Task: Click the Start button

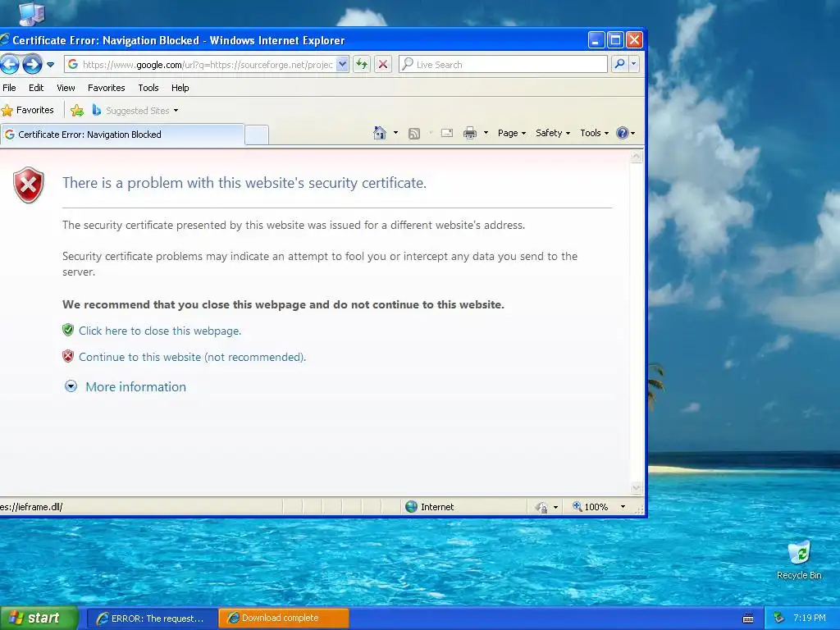Action: pos(39,619)
